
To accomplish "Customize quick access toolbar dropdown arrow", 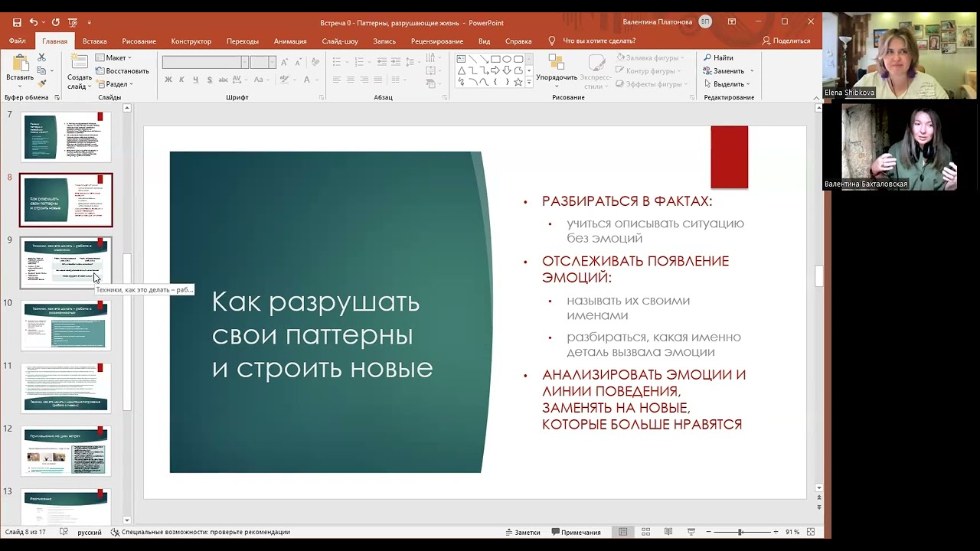I will (90, 23).
